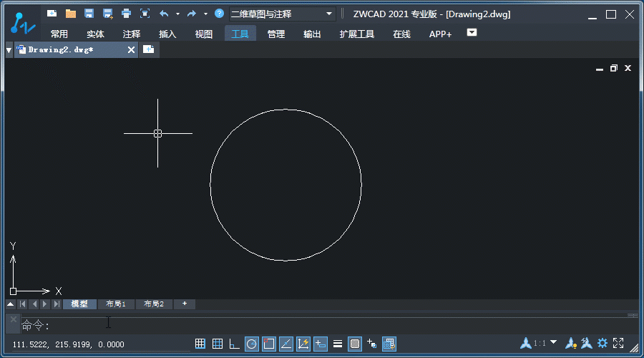
Task: Close the Drawing2.dwg document tab
Action: [x=131, y=49]
